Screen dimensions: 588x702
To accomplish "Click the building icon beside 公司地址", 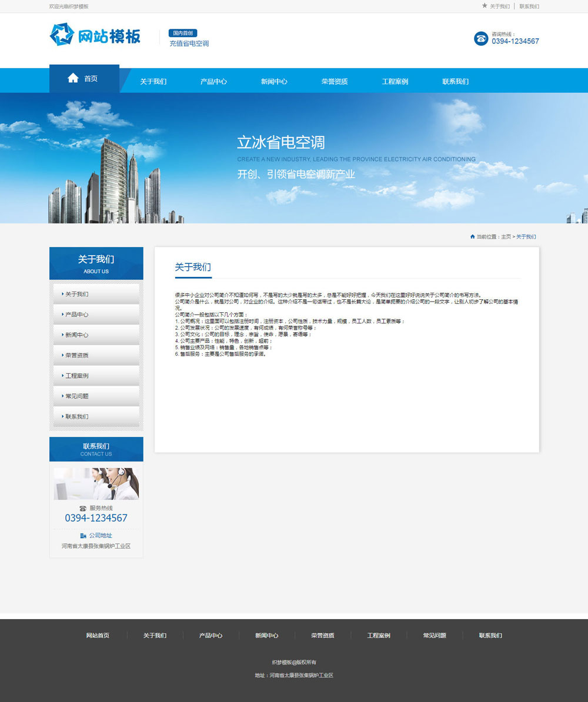I will 83,536.
